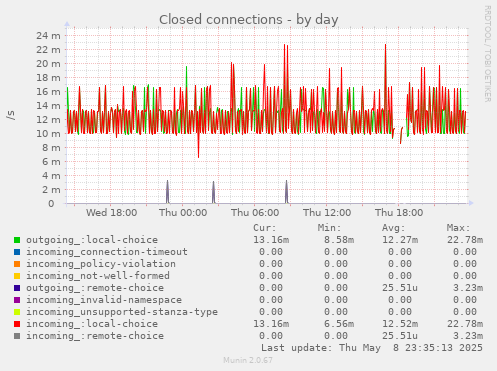Viewport: 497px width, 371px height.
Task: Click Max value 22.78m for incoming_:local-choice
Action: (465, 324)
